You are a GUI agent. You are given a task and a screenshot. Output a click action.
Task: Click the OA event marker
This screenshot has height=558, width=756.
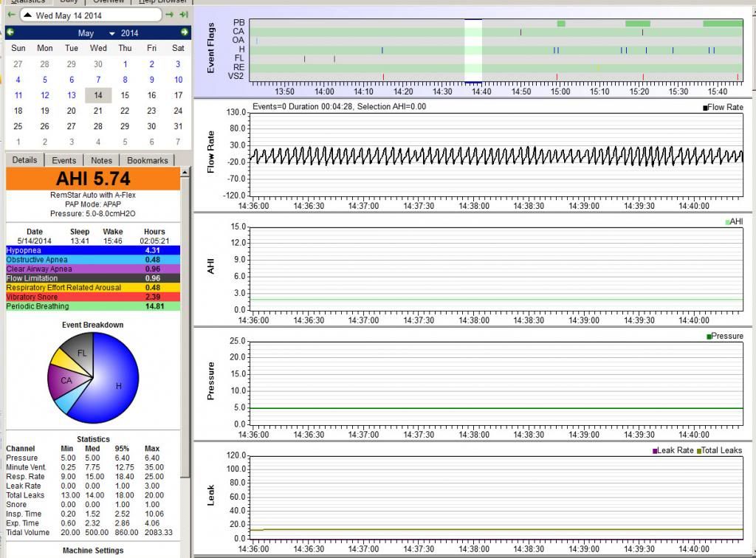256,41
